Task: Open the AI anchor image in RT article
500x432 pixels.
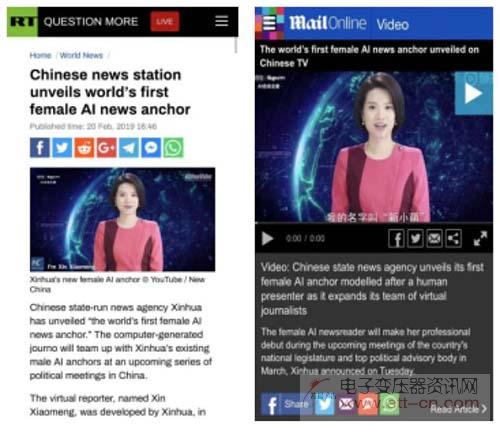Action: (x=122, y=219)
